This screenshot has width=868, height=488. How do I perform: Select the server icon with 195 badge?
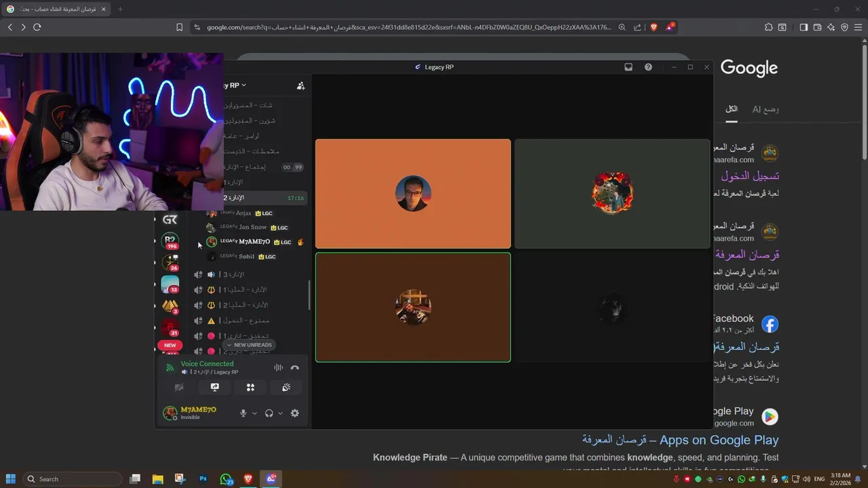point(170,241)
